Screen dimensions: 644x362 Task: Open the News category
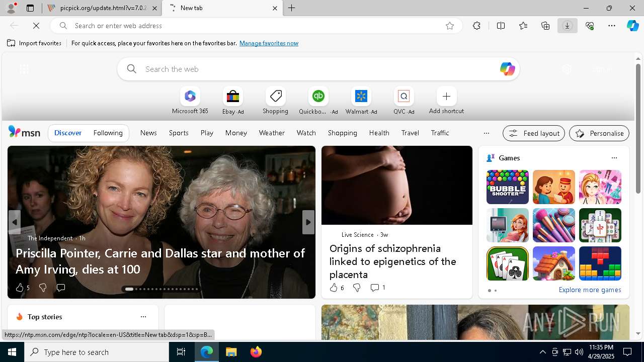(148, 133)
